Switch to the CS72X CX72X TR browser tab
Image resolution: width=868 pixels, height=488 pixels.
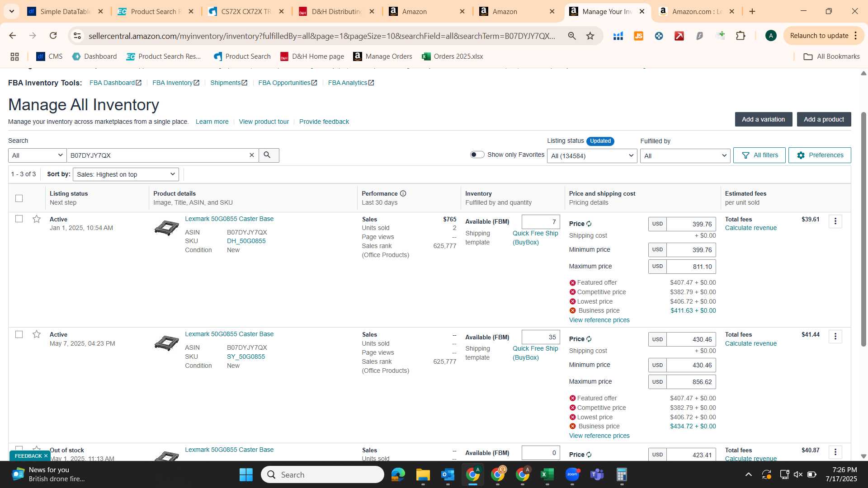246,12
